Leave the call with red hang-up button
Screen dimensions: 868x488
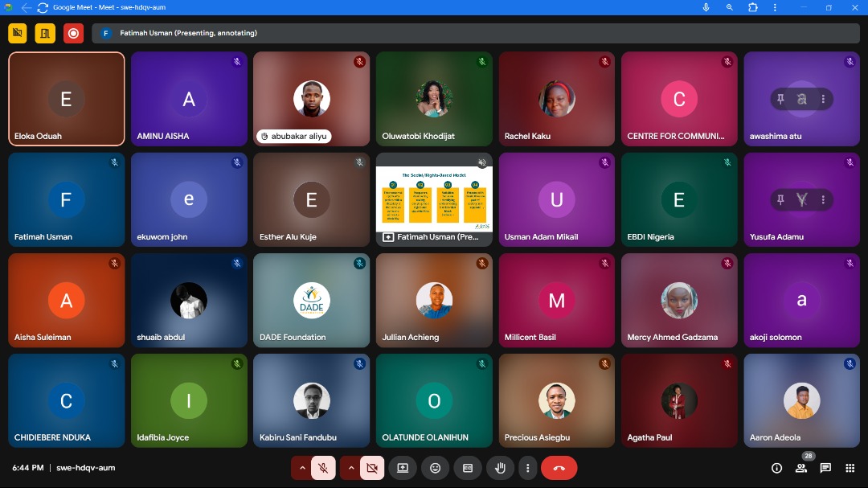[559, 468]
